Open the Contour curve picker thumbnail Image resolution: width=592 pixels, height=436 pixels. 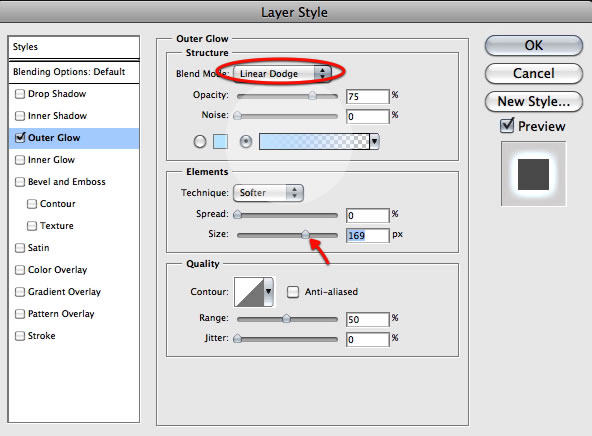pyautogui.click(x=249, y=292)
